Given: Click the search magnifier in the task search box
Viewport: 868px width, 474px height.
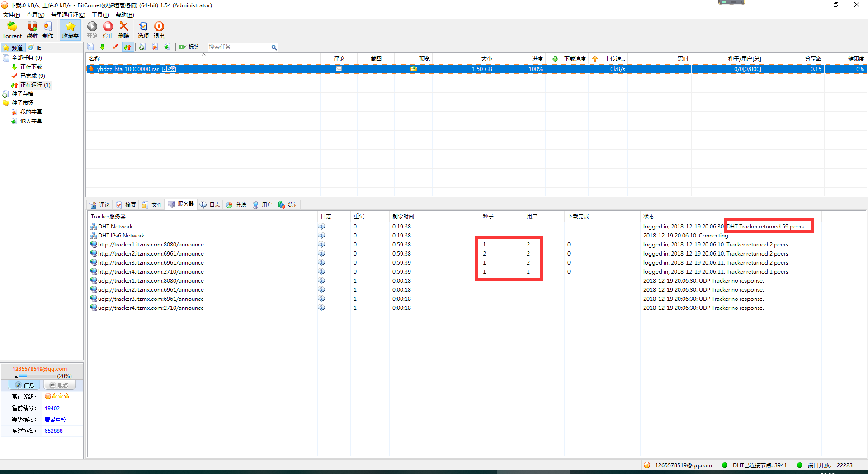Looking at the screenshot, I should (274, 47).
